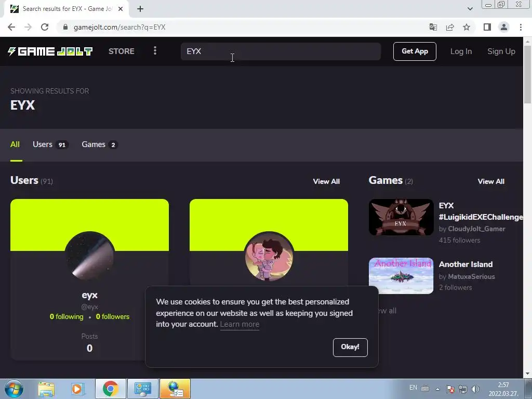Open the STORE menu item
Screen dimensions: 532x399
[122, 51]
